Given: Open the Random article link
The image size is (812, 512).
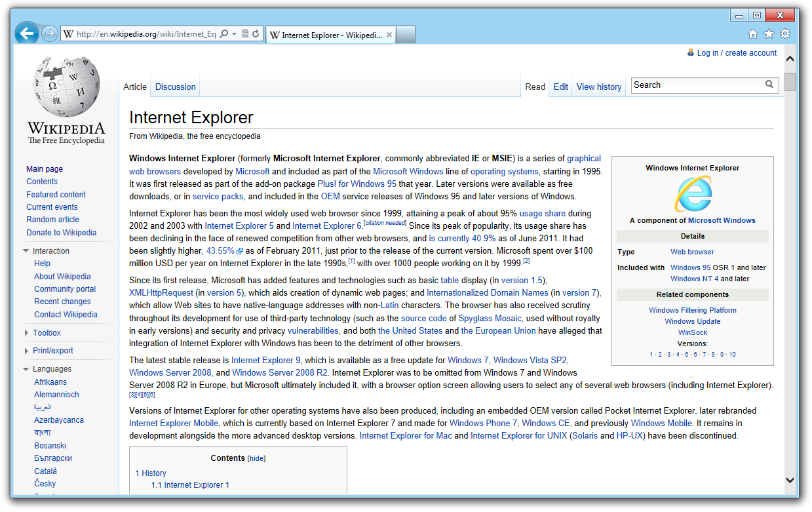Looking at the screenshot, I should [52, 220].
